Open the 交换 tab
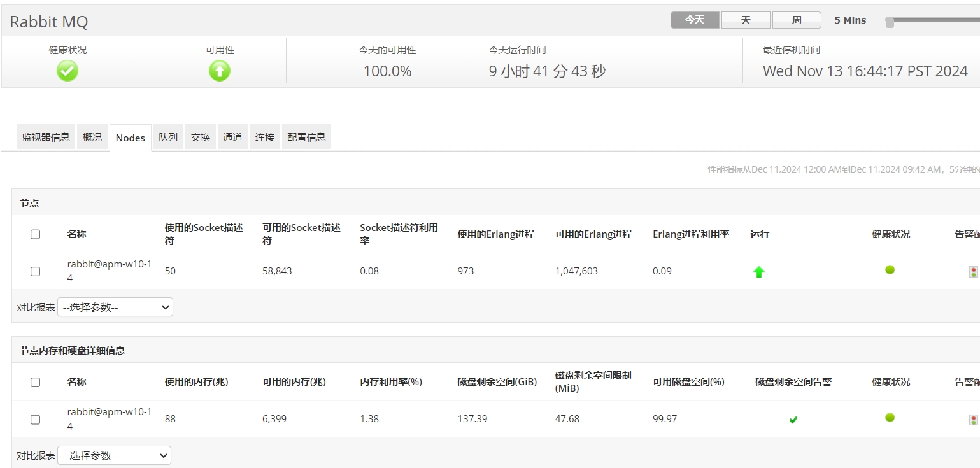Image resolution: width=980 pixels, height=468 pixels. [201, 137]
